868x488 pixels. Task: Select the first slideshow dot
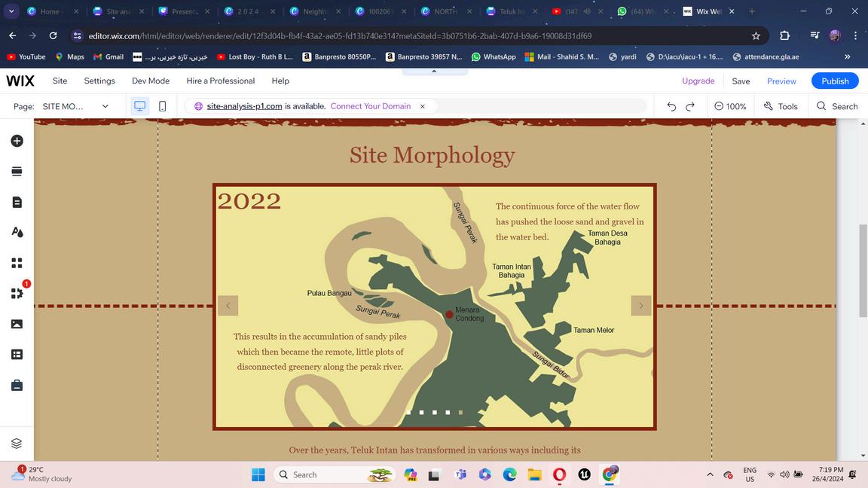pos(408,412)
